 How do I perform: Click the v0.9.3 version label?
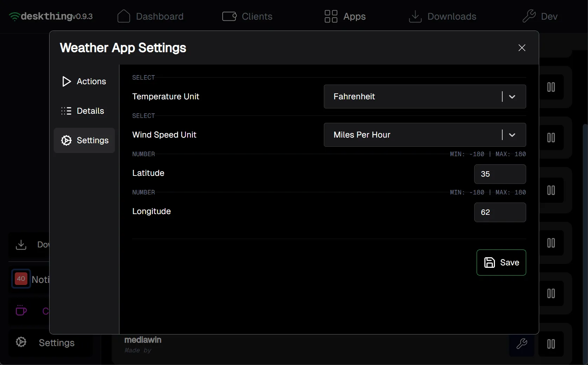click(83, 16)
